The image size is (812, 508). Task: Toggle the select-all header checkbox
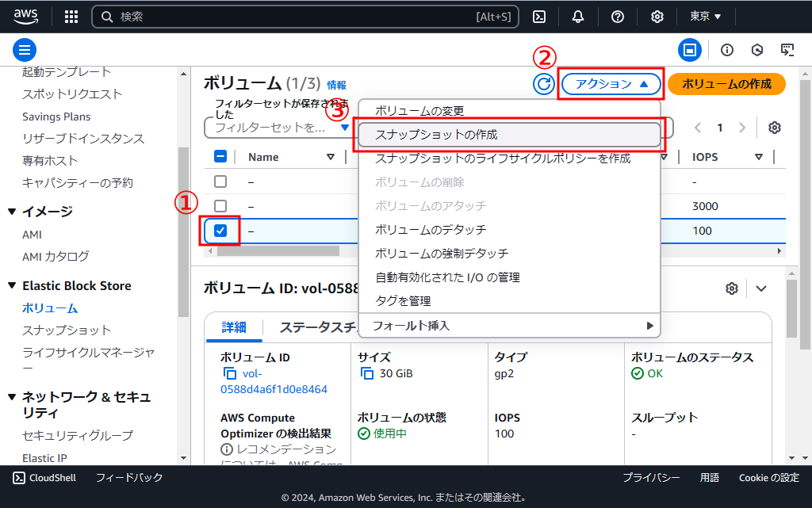220,156
